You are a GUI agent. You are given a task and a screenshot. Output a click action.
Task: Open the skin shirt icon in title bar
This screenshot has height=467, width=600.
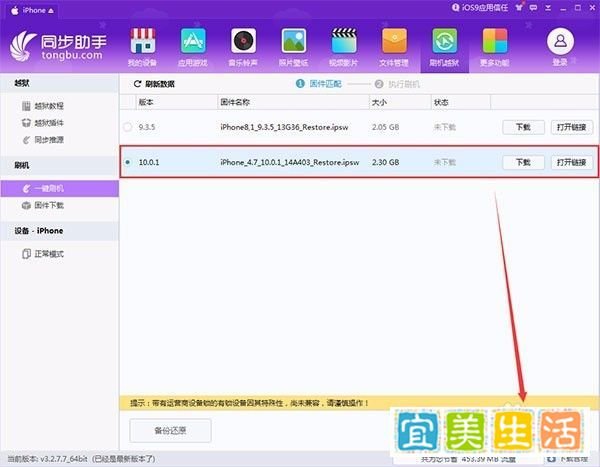(519, 8)
